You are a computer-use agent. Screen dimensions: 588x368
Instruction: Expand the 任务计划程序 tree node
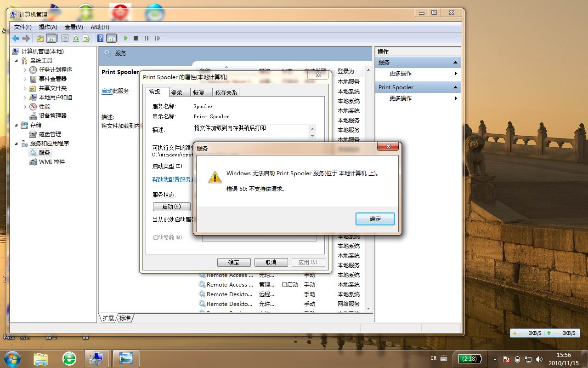[25, 70]
